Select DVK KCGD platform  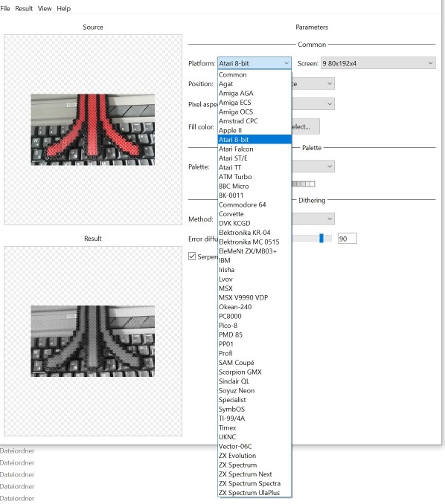pyautogui.click(x=254, y=224)
